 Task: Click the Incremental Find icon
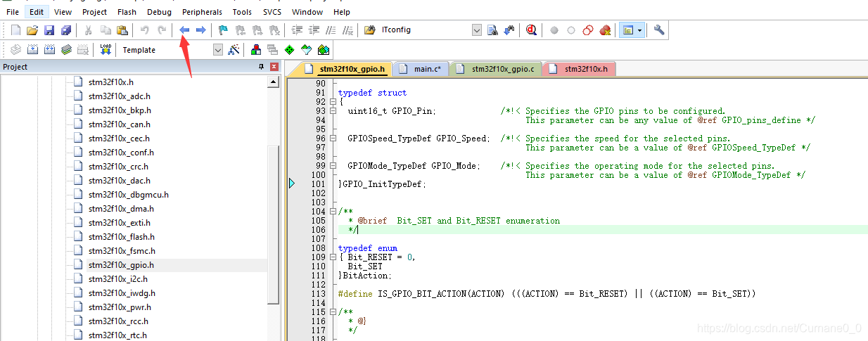[x=509, y=30]
